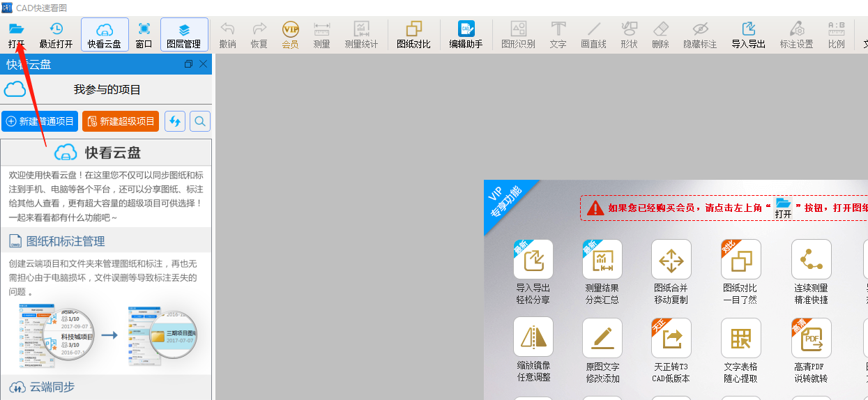Undock the 快看云盘 panel

[x=189, y=64]
